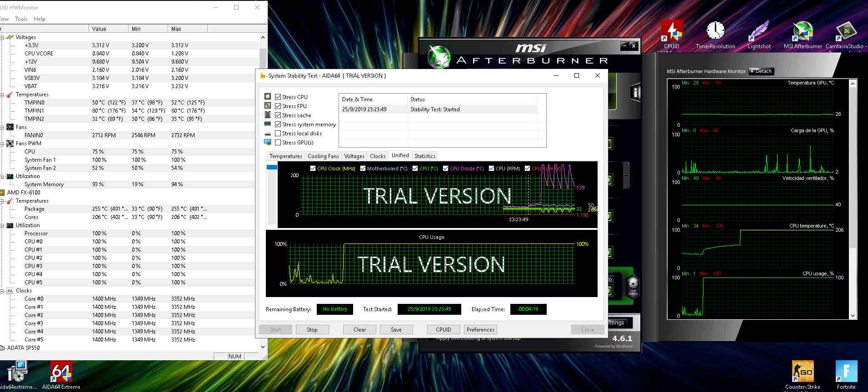
Task: Switch to the Voltages tab in AIDA64
Action: click(354, 156)
